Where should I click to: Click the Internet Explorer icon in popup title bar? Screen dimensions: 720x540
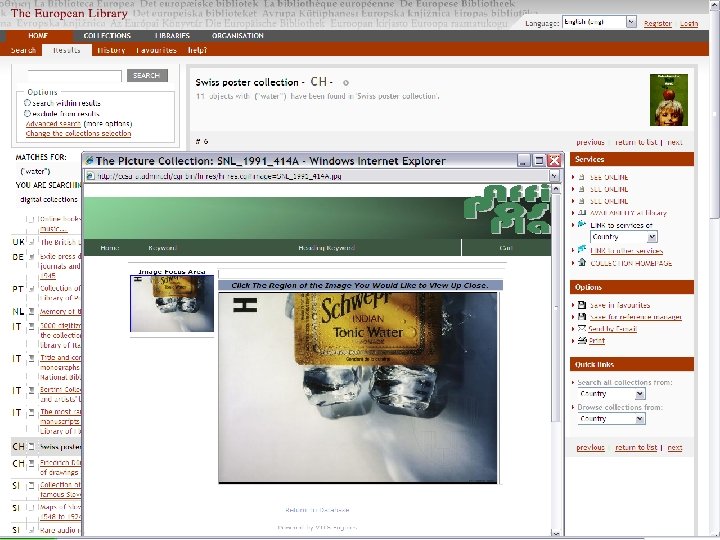[90, 161]
